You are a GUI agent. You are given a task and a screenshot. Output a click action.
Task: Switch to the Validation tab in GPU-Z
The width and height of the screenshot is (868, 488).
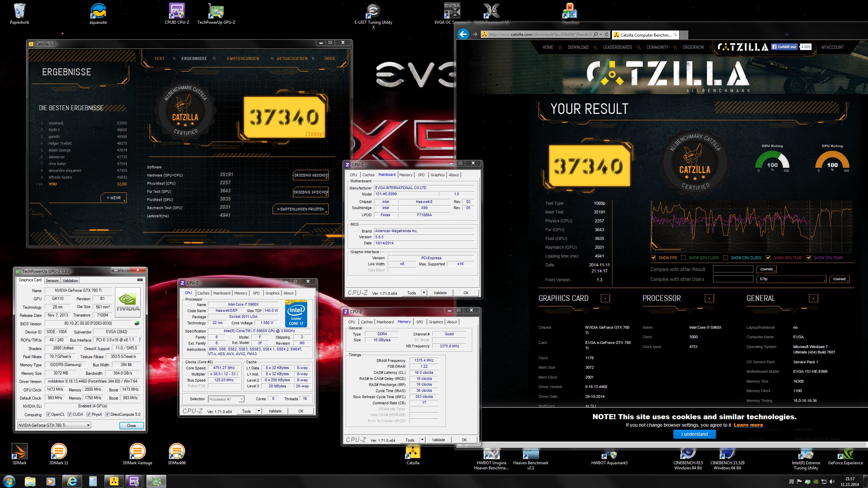click(x=70, y=280)
